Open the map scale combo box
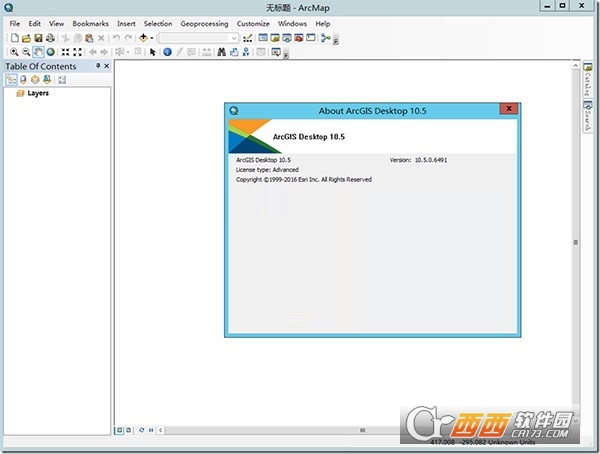The width and height of the screenshot is (600, 454). tap(199, 38)
